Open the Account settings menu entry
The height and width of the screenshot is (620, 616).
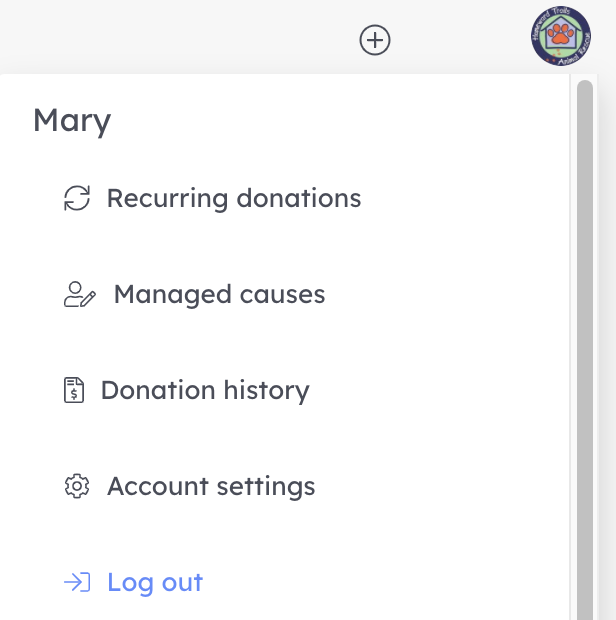coord(190,486)
